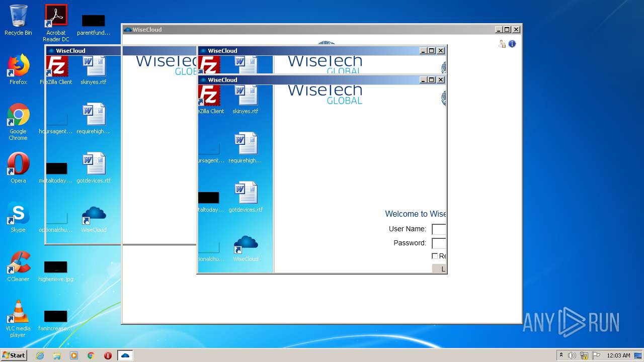Image resolution: width=644 pixels, height=362 pixels.
Task: Open Firefox desktop shortcut
Action: [x=18, y=69]
